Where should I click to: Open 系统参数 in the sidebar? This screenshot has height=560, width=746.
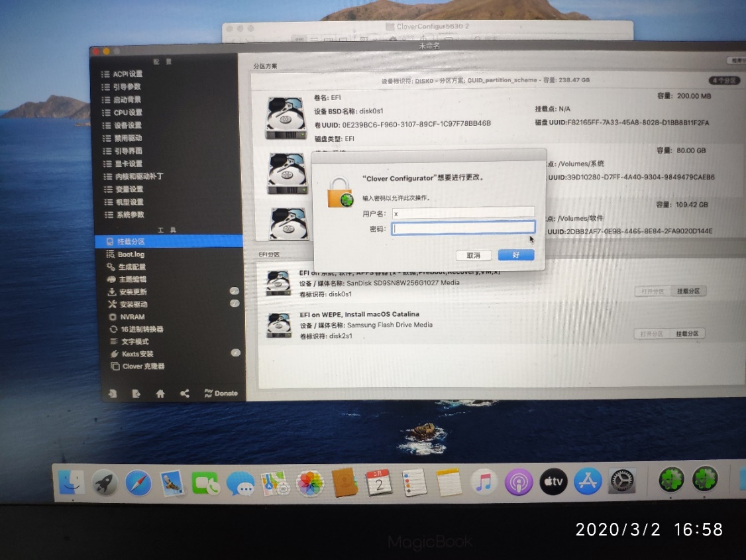(124, 215)
